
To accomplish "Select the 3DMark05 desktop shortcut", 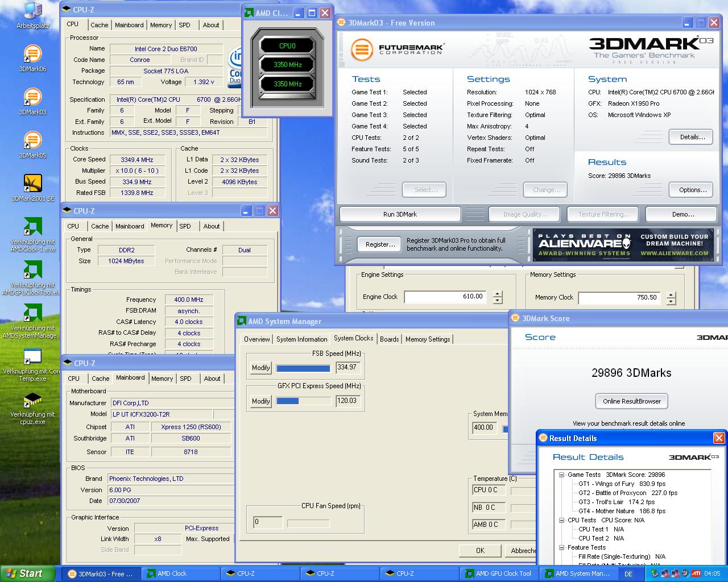I will [x=32, y=145].
